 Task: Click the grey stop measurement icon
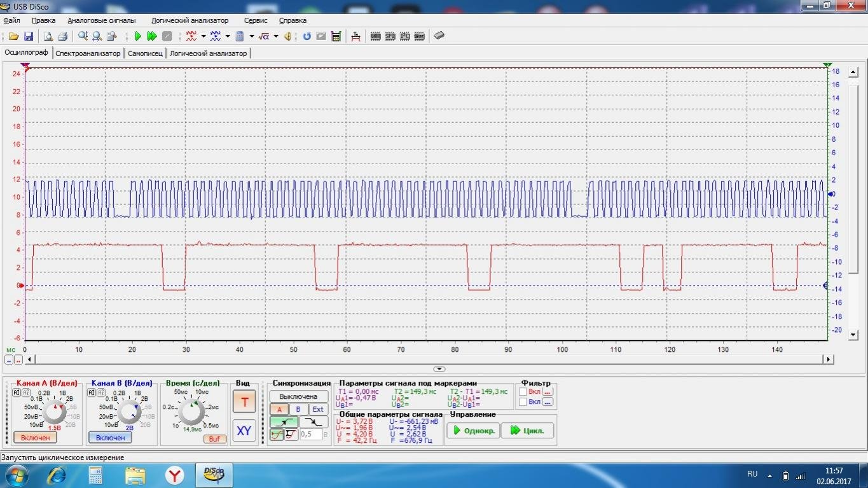167,36
